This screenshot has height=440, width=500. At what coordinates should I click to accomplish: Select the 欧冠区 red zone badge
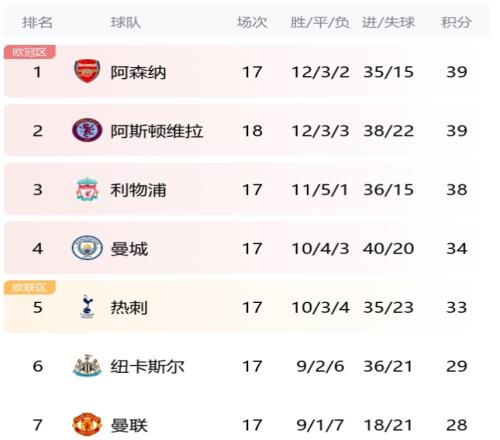point(29,52)
